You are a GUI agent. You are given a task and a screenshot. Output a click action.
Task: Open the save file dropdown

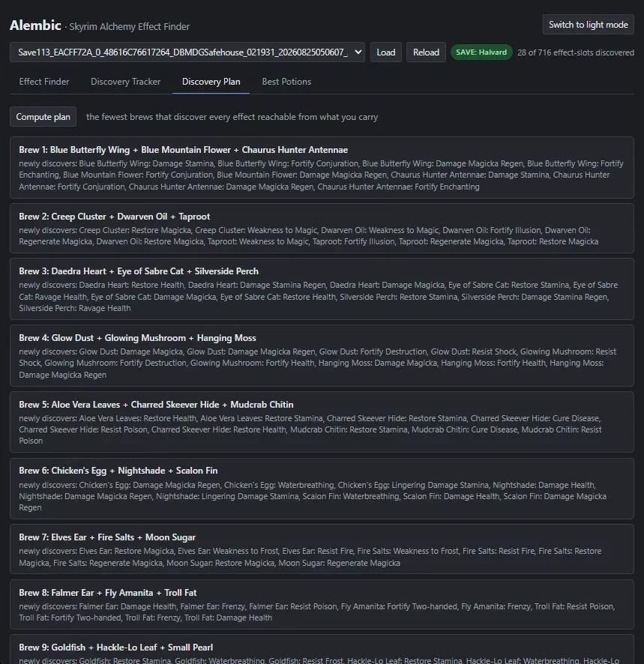(x=187, y=52)
